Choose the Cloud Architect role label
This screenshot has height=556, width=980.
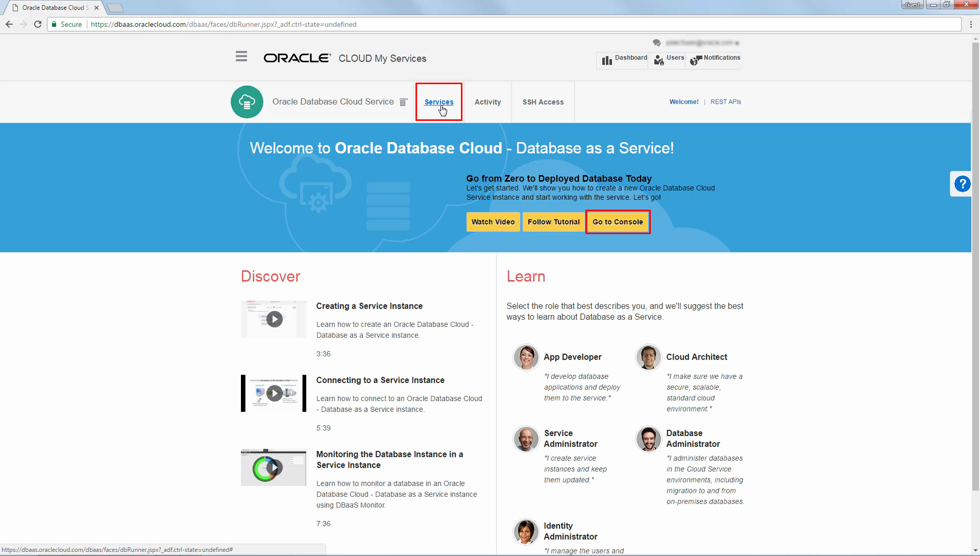(x=696, y=357)
